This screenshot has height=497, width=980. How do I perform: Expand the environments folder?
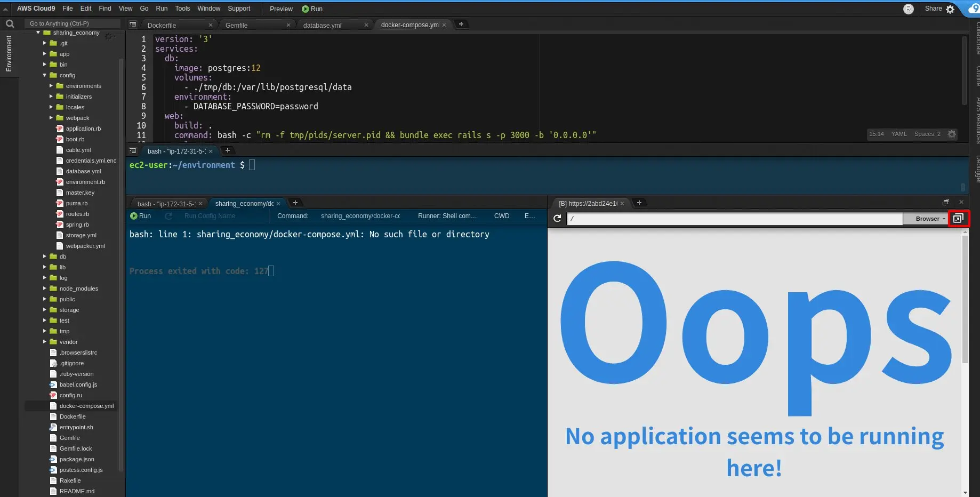click(51, 86)
